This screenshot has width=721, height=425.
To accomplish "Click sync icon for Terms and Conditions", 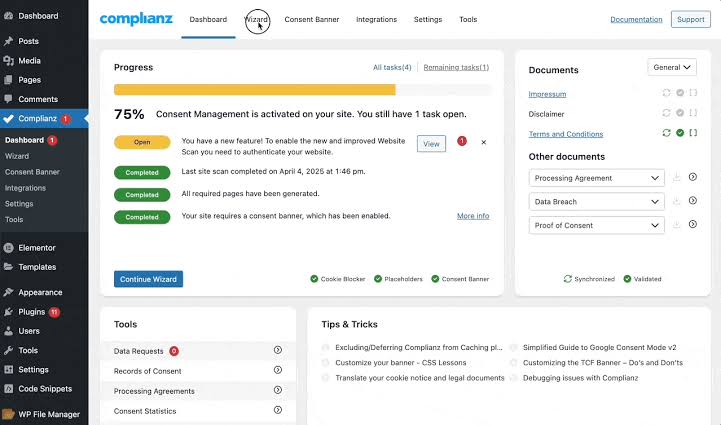I will pos(666,133).
